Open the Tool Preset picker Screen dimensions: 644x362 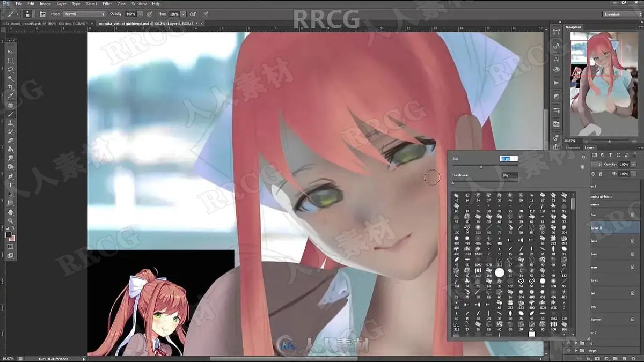pos(12,13)
